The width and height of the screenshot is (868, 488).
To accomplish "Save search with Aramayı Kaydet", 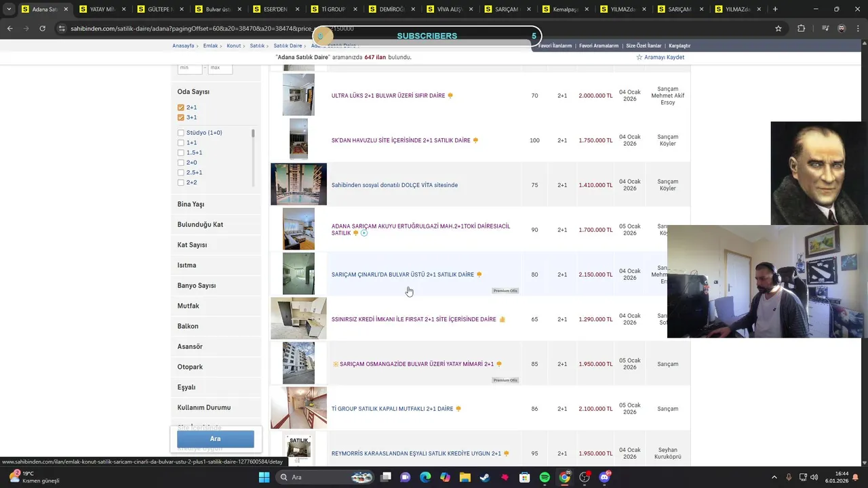I will [660, 58].
